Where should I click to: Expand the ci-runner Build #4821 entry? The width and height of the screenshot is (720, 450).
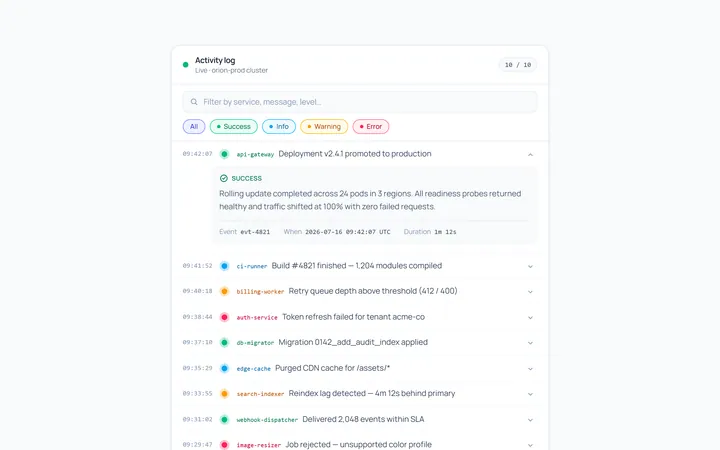coord(530,266)
